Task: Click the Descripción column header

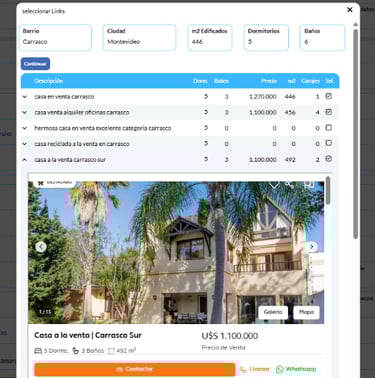Action: (49, 81)
